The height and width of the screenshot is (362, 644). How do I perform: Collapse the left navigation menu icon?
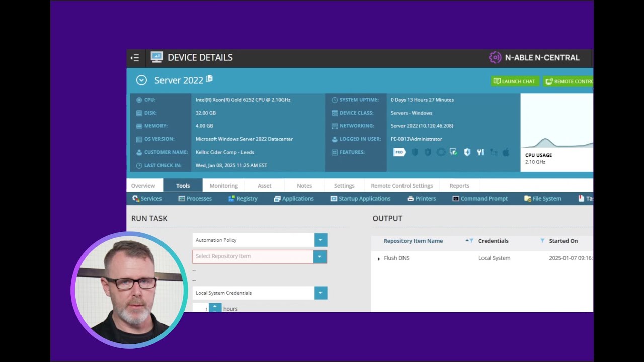click(x=134, y=58)
